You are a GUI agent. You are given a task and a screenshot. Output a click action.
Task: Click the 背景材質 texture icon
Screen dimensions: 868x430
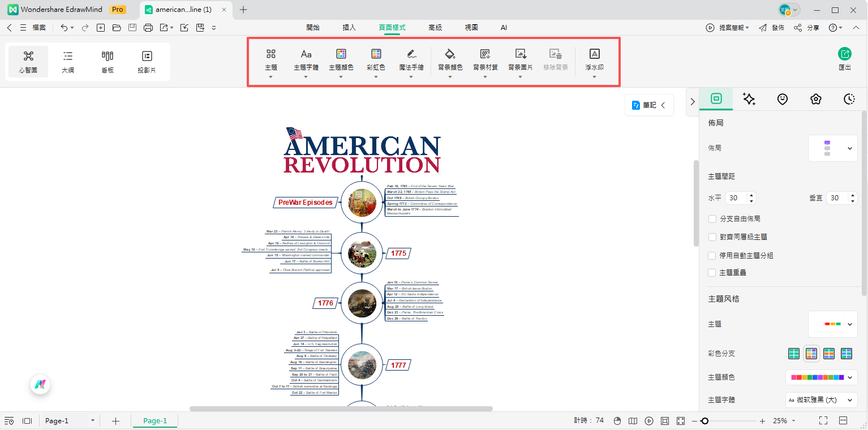coord(485,54)
